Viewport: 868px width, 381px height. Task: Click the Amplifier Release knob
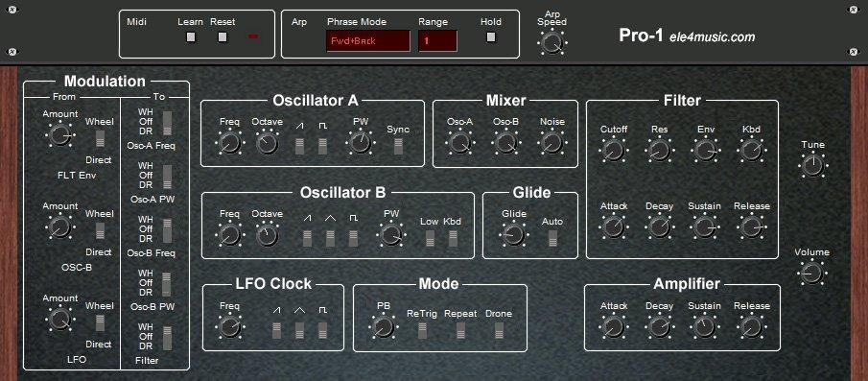click(751, 326)
